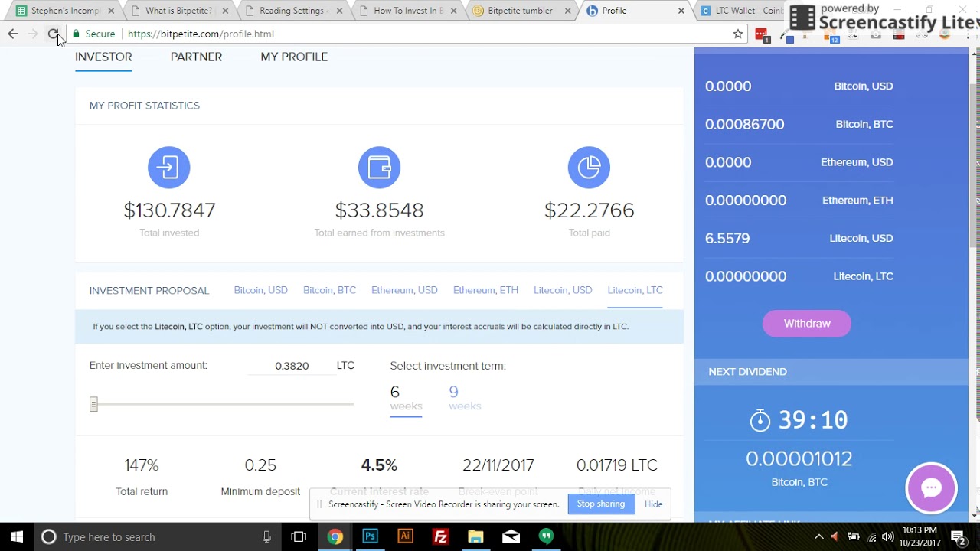980x551 pixels.
Task: Select the Ethereum, USD proposal tab
Action: (404, 290)
